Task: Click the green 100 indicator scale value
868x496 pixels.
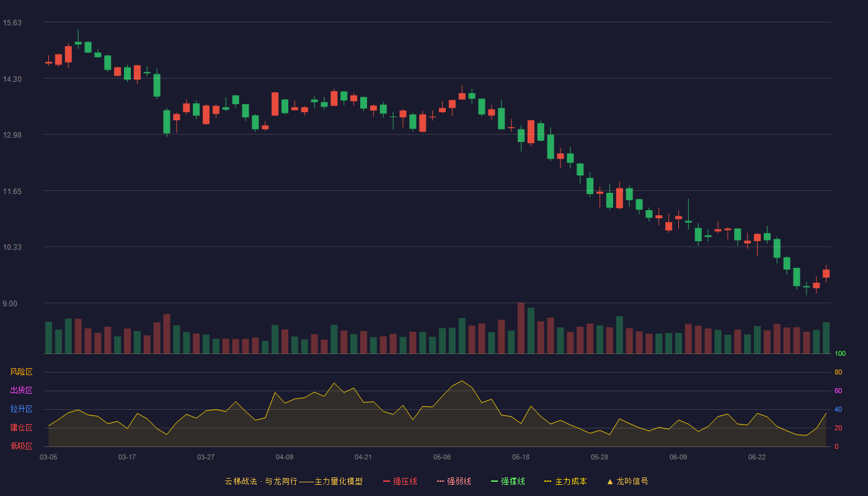Action: pyautogui.click(x=840, y=354)
